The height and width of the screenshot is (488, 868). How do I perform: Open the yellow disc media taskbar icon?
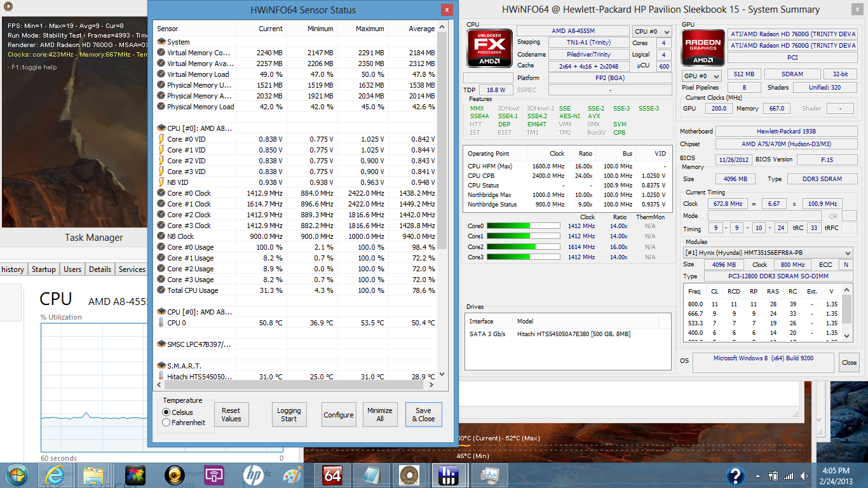click(x=173, y=475)
